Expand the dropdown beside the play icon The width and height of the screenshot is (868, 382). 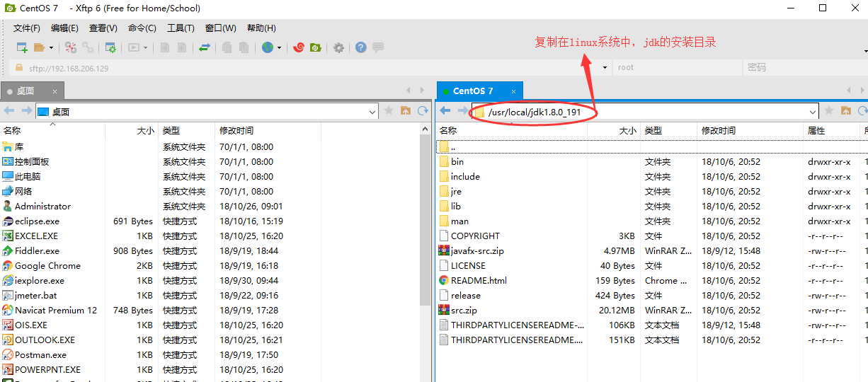point(146,48)
